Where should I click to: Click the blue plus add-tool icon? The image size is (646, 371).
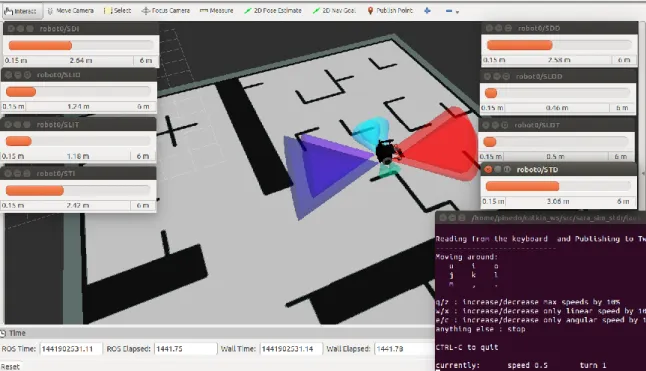tap(427, 11)
